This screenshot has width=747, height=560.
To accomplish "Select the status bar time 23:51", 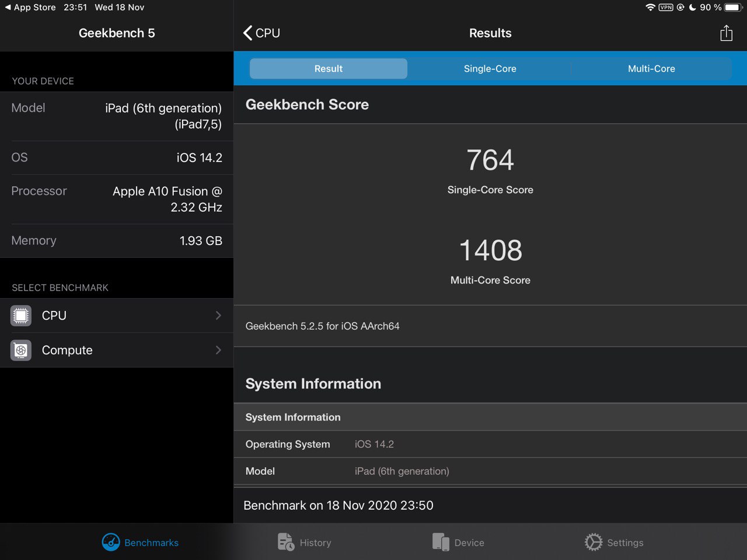I will pos(75,7).
